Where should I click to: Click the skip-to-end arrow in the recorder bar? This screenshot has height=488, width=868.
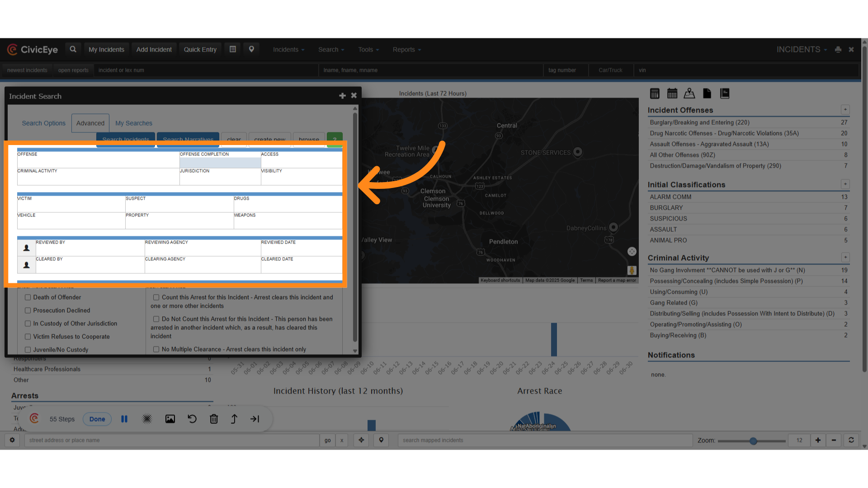pos(255,419)
